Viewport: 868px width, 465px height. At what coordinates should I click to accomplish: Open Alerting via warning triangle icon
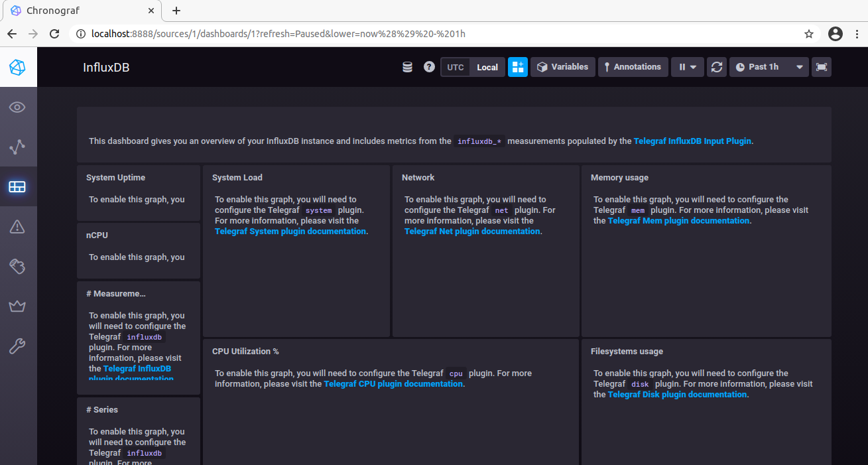click(x=18, y=227)
